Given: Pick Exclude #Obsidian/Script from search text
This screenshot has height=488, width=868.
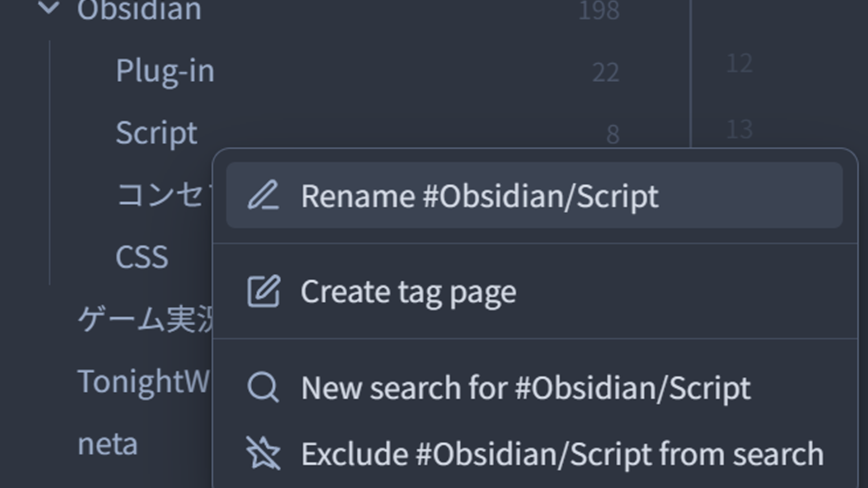Looking at the screenshot, I should [562, 454].
